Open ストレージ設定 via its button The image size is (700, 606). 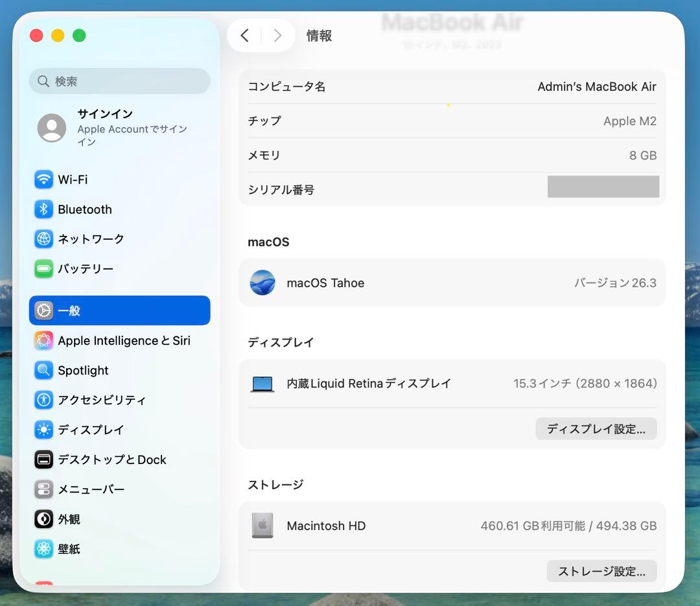pos(601,571)
